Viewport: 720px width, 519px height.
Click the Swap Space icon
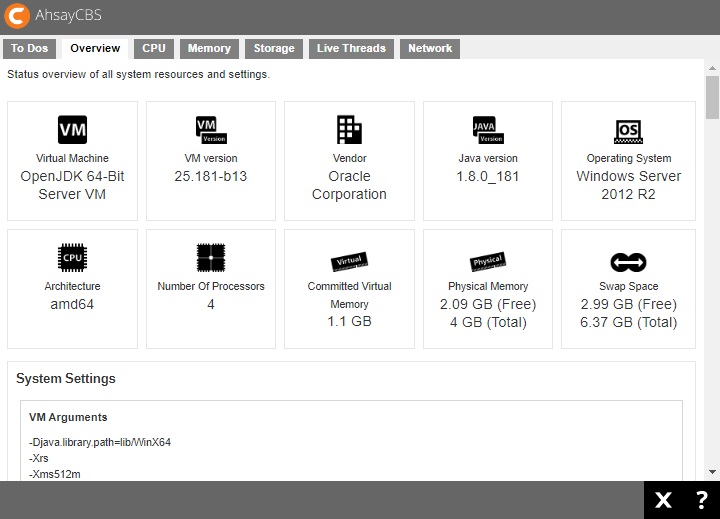point(628,262)
